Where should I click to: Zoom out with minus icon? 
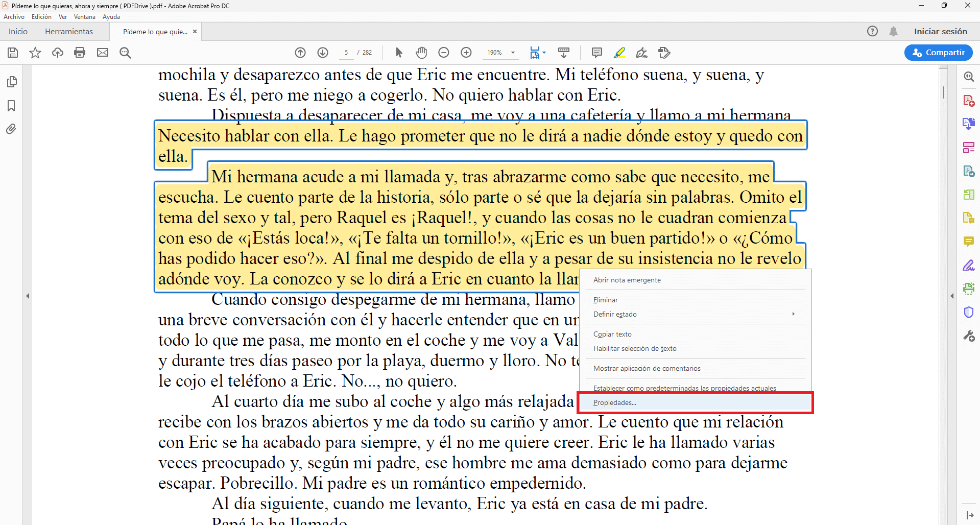coord(444,53)
